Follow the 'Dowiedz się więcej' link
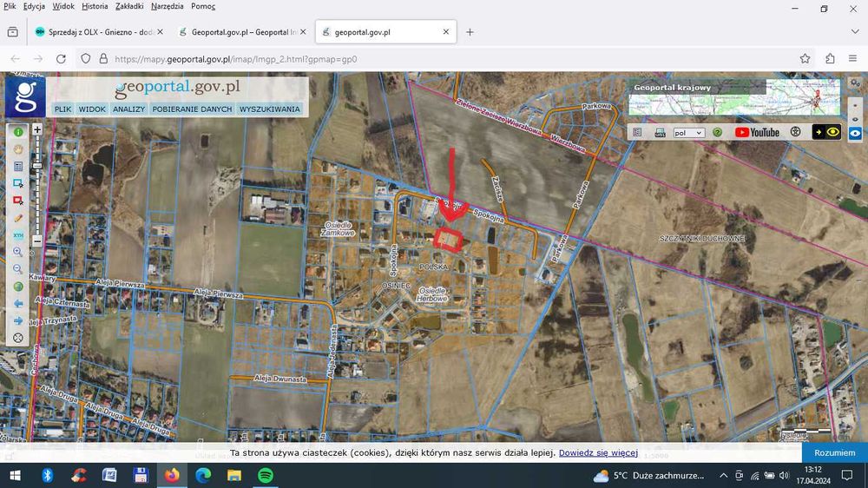This screenshot has width=868, height=488. (598, 452)
